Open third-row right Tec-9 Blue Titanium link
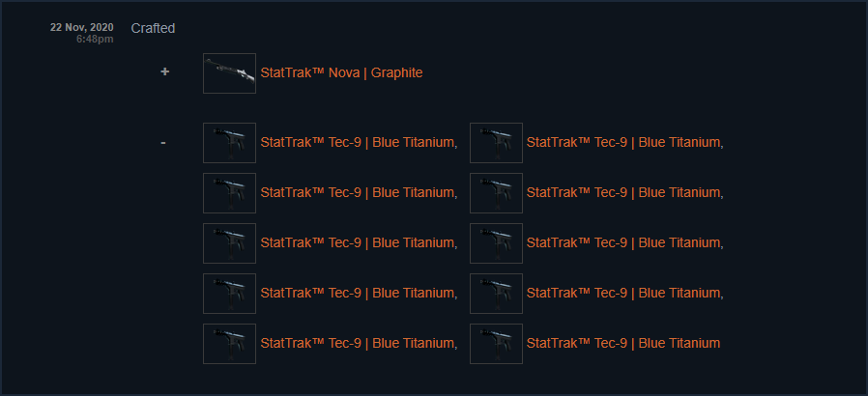 click(x=623, y=243)
